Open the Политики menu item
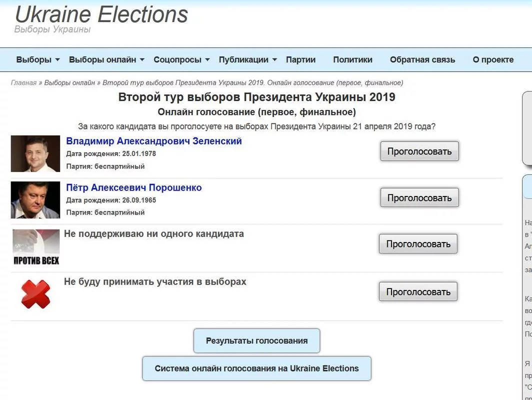This screenshot has width=532, height=400. 352,60
